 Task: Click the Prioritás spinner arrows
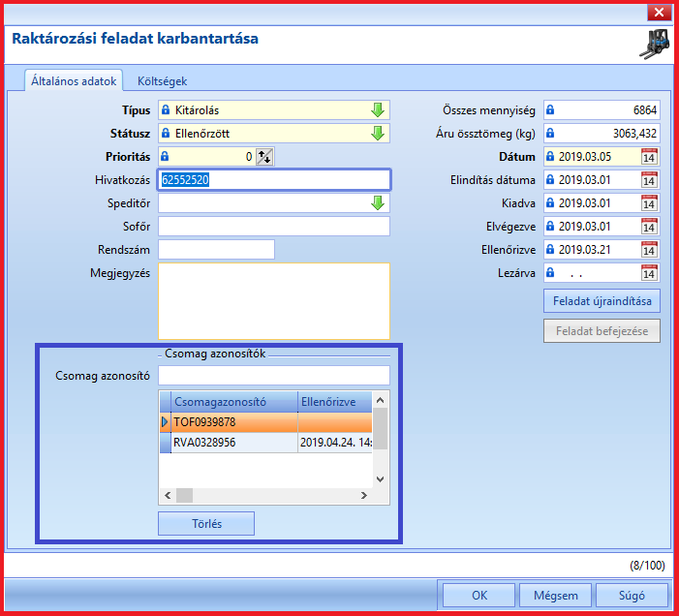[264, 157]
